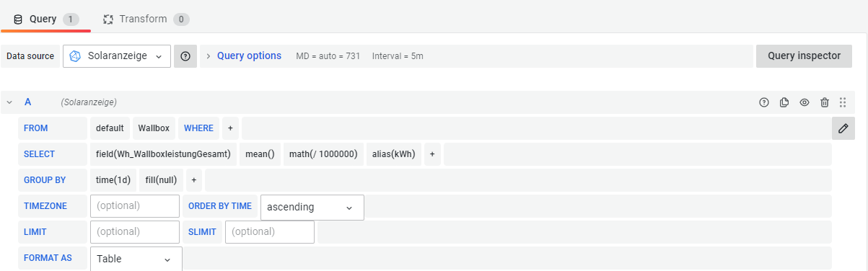Image resolution: width=868 pixels, height=271 pixels.
Task: Add a WHERE condition with plus
Action: (230, 128)
